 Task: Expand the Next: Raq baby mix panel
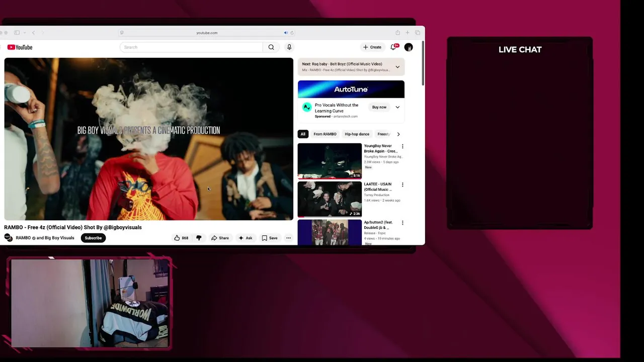(397, 67)
